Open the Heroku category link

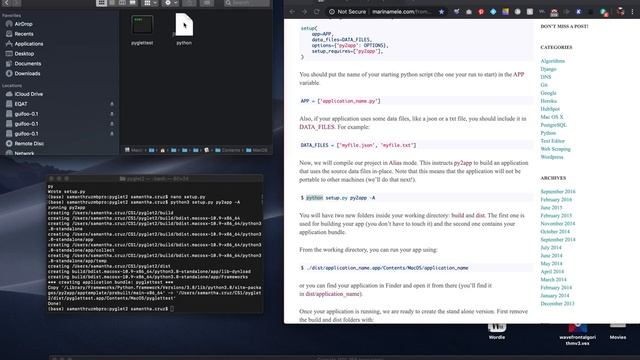[549, 101]
